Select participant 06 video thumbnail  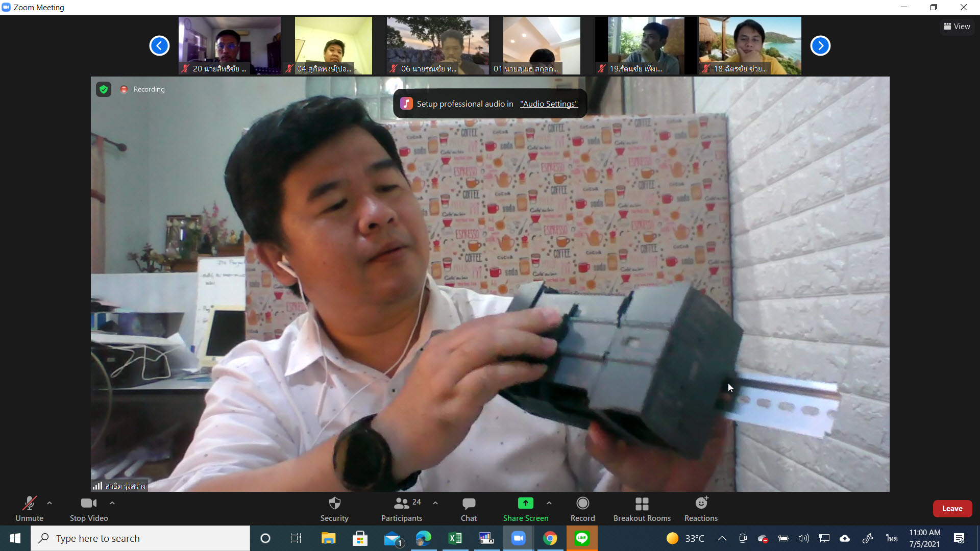pos(438,45)
